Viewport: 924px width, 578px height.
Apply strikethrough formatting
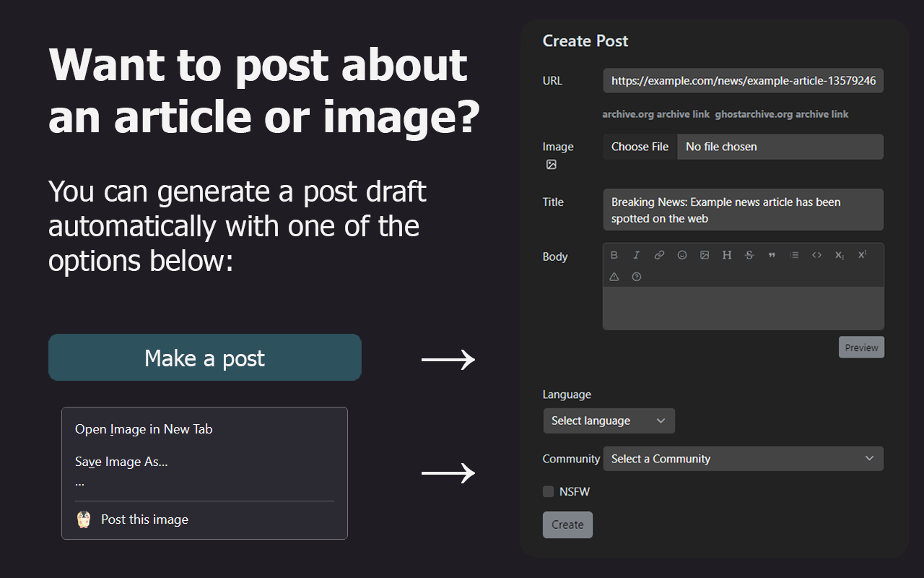coord(749,255)
